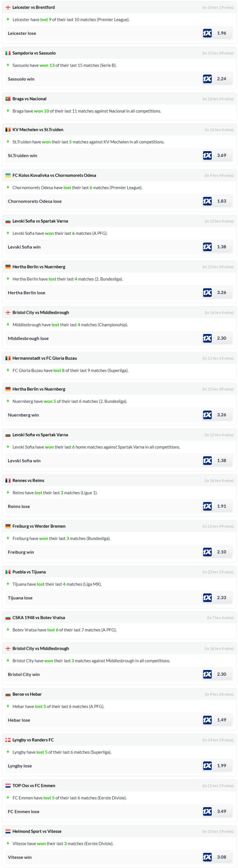Click the 1X logo in Sassuolo win row
This screenshot has width=238, height=868.
[x=207, y=79]
